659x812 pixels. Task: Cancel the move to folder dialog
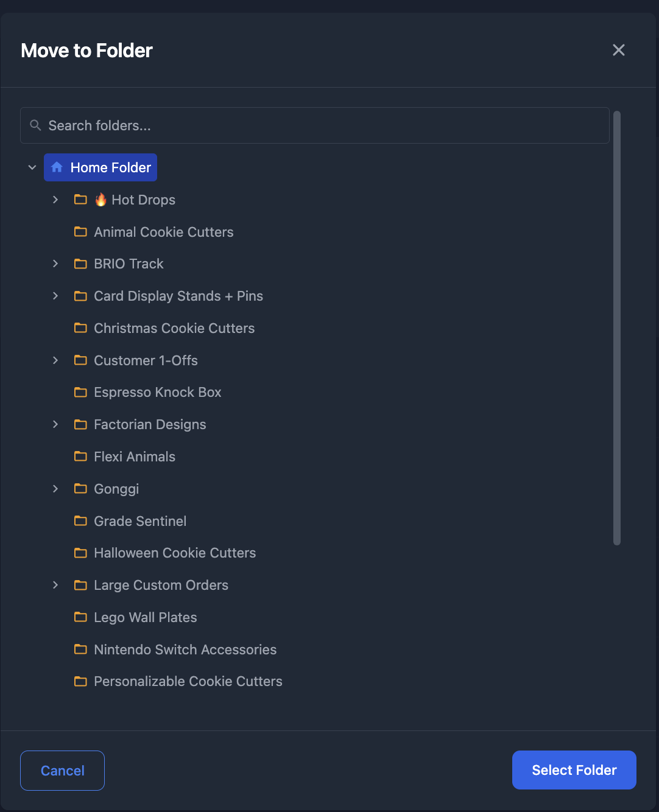[x=62, y=771]
